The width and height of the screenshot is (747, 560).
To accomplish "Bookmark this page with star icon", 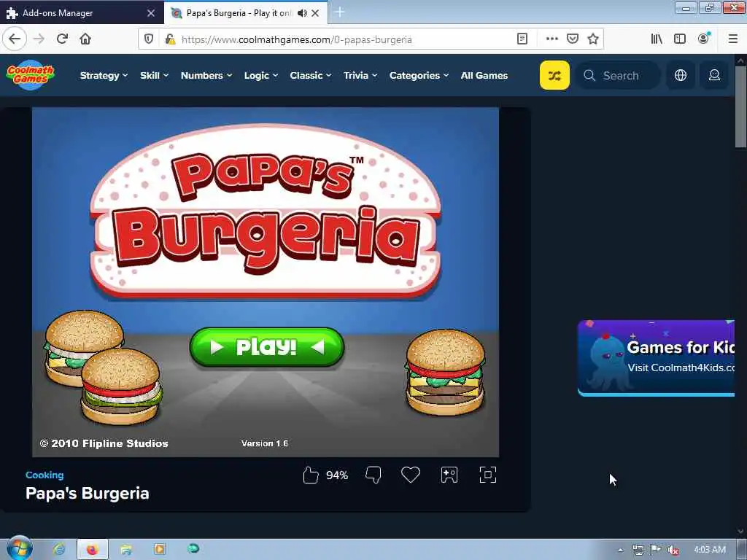I will (x=593, y=39).
